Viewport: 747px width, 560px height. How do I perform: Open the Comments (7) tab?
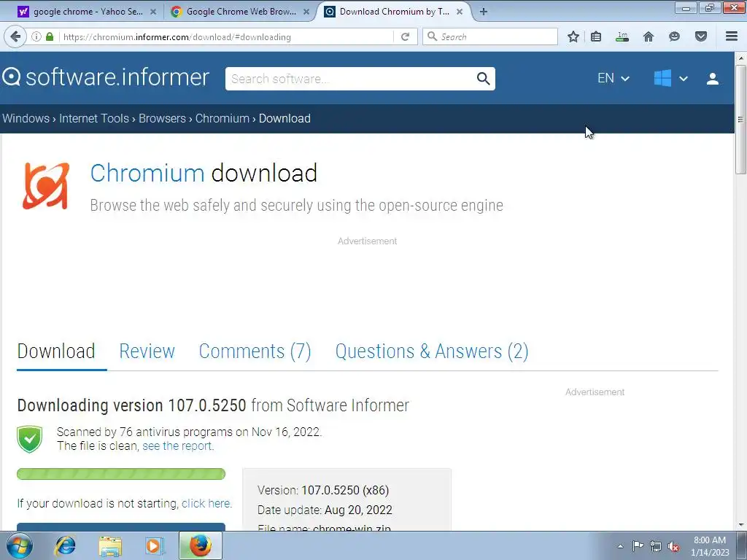255,351
